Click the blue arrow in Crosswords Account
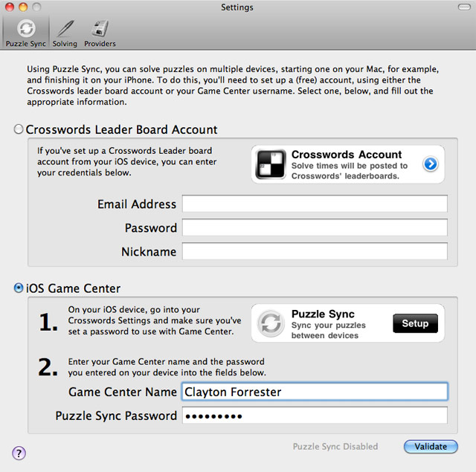Viewport: 476px width, 472px height. tap(431, 164)
